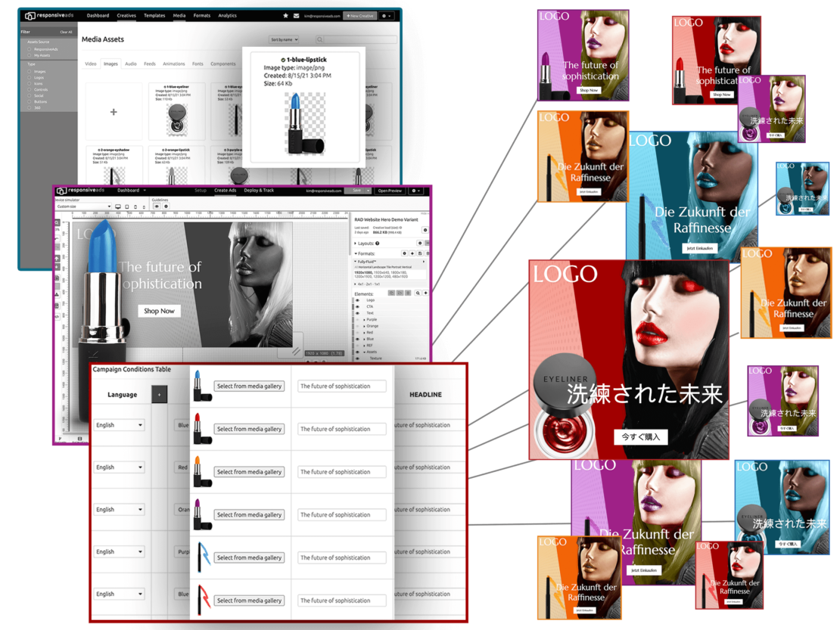The image size is (840, 630).
Task: Click the add format plus icon in Formats
Action: pos(412,253)
